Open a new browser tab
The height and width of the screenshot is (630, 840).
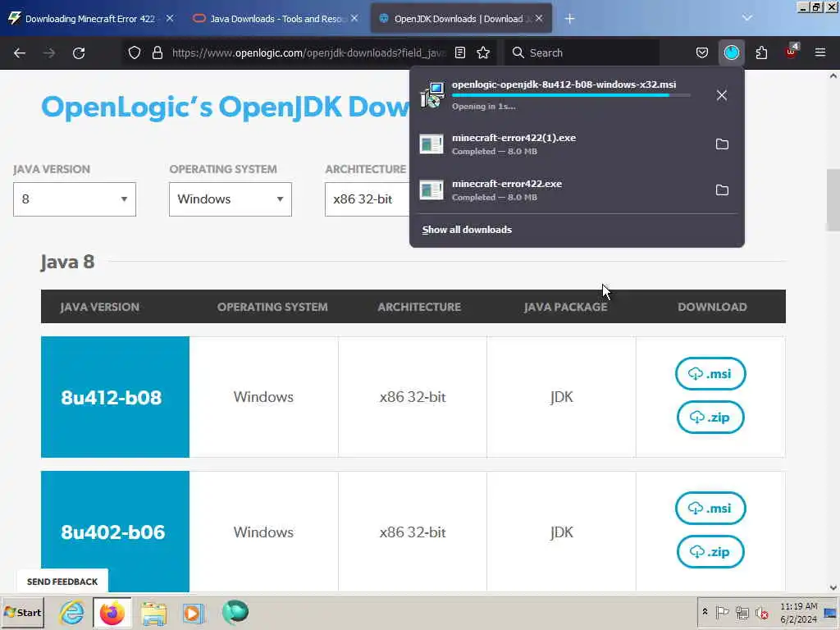[569, 19]
